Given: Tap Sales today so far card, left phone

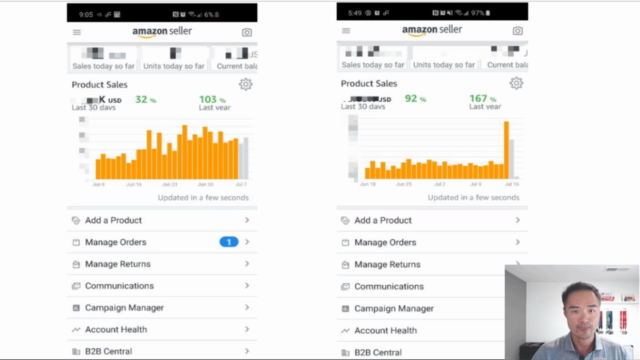Looking at the screenshot, I should 103,58.
